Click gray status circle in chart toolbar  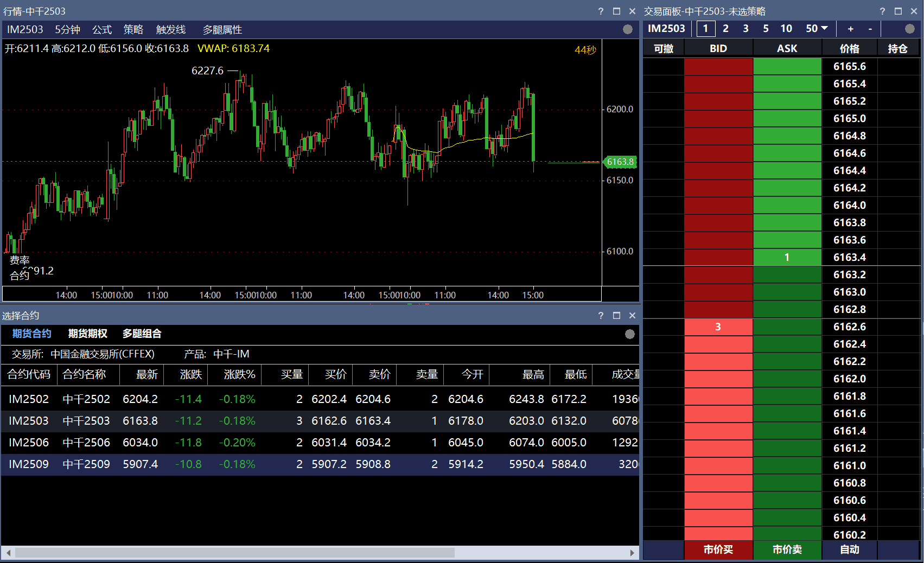[x=628, y=29]
